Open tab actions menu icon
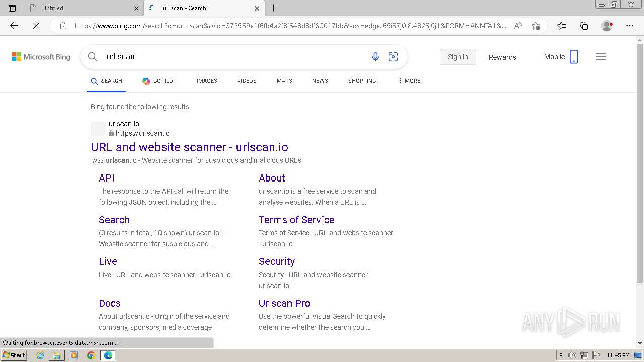644x362 pixels. coord(12,8)
